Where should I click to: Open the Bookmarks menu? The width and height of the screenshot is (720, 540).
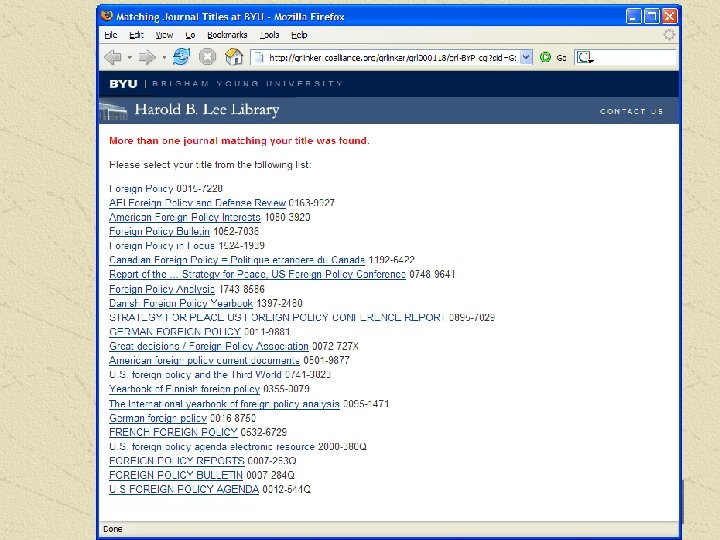227,35
